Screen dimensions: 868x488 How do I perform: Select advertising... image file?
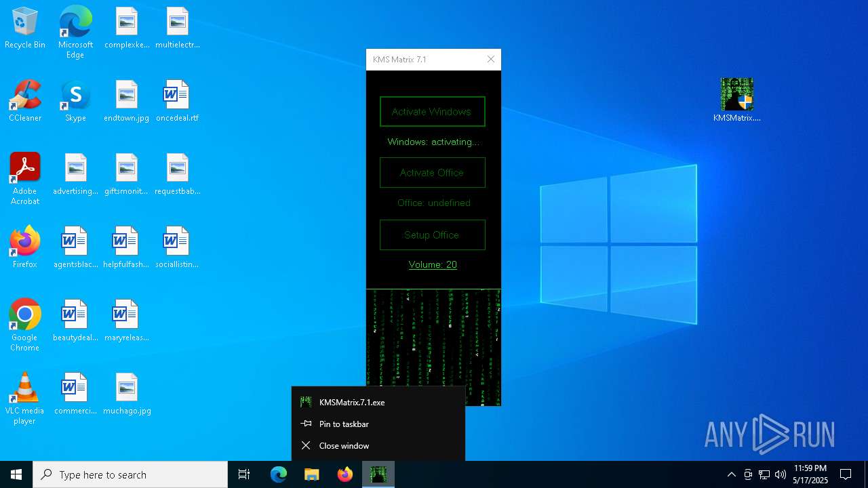pos(75,175)
